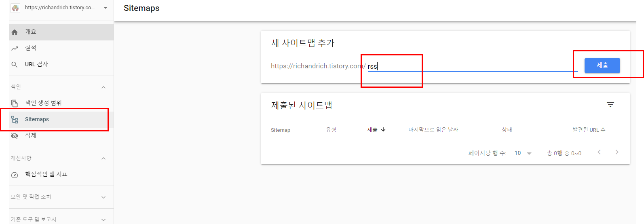Sort by the Sitemap column header
Viewport: 644px width, 224px height.
pyautogui.click(x=281, y=130)
